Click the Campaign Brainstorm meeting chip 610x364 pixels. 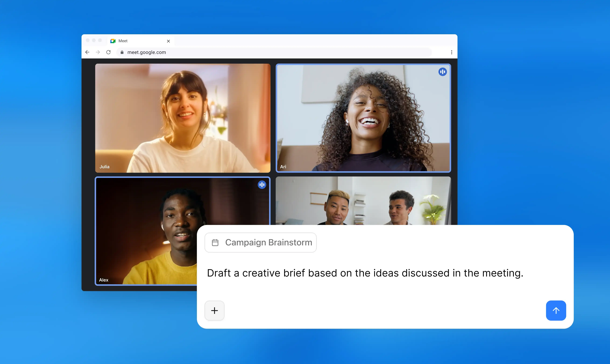pos(260,242)
